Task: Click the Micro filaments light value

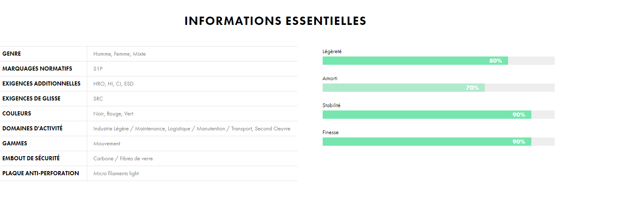Action: click(x=116, y=174)
